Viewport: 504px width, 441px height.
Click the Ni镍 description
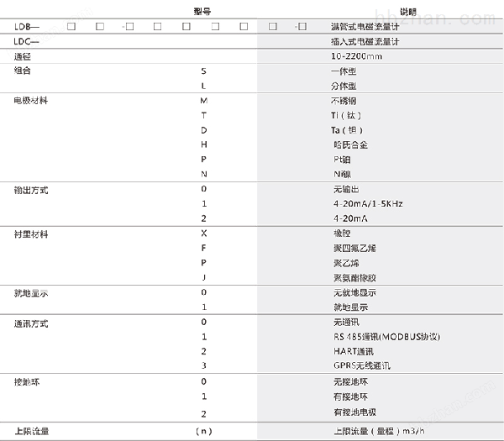[x=343, y=174]
